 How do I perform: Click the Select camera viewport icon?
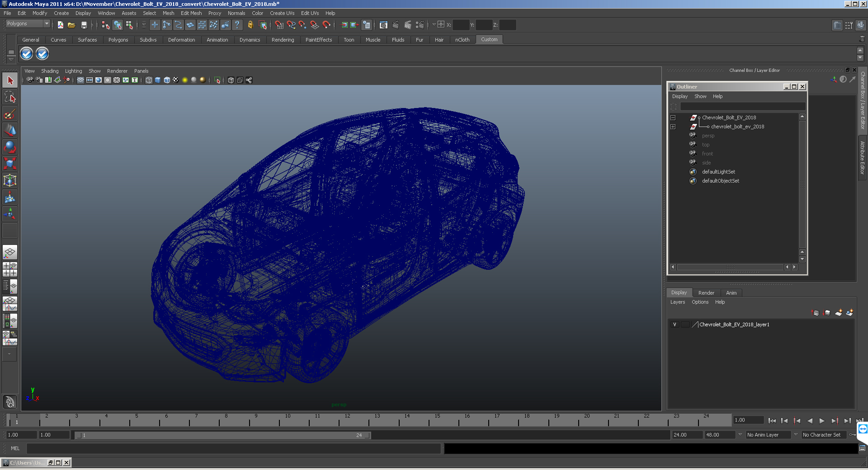coord(30,80)
